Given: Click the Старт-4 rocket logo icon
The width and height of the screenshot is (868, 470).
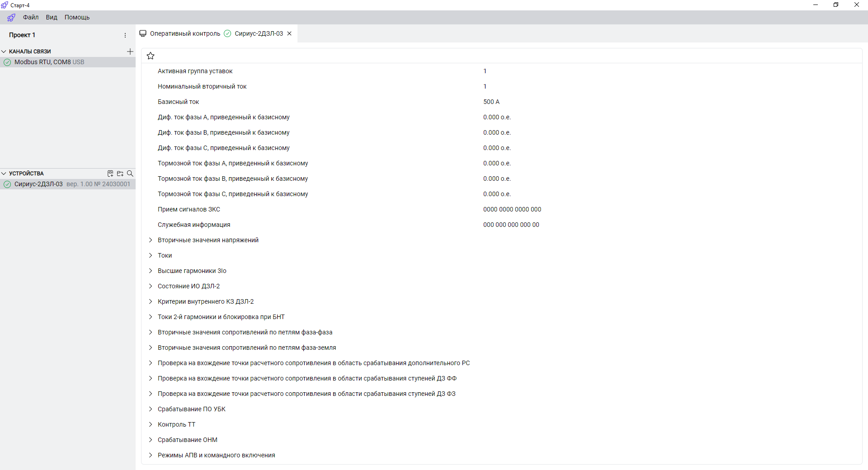Looking at the screenshot, I should pos(11,18).
